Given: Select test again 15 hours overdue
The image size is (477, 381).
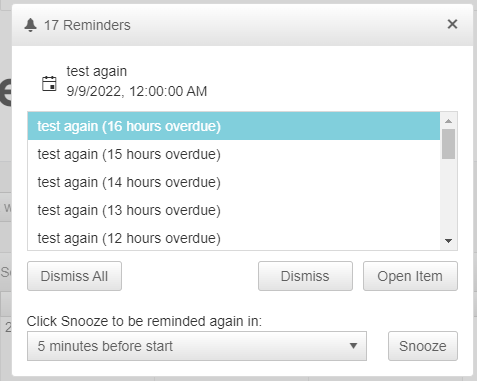Looking at the screenshot, I should pos(234,154).
